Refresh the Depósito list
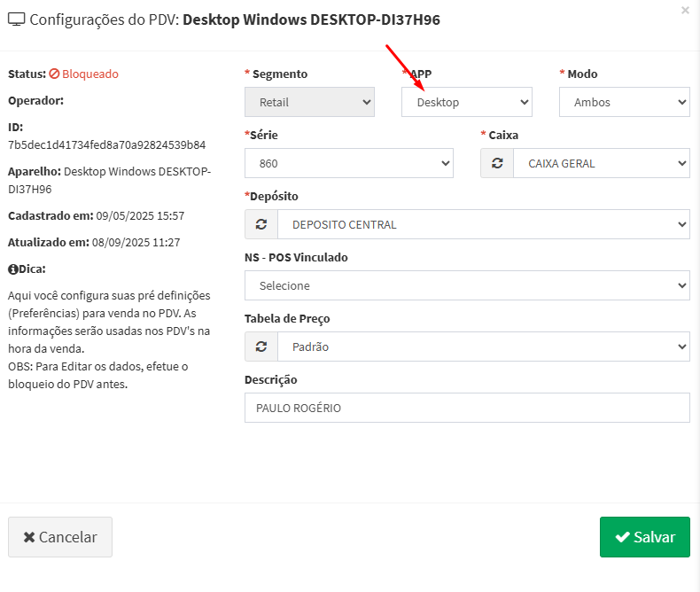 click(x=261, y=224)
